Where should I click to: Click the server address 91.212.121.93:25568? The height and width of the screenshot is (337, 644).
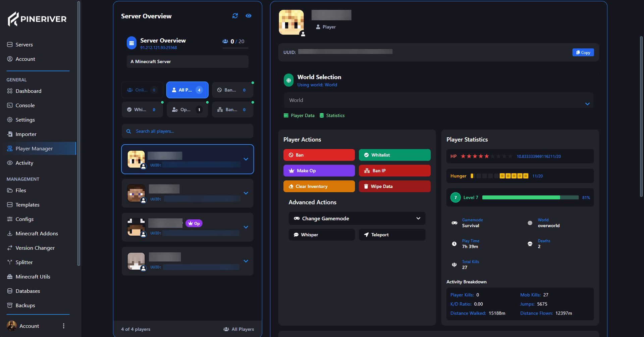pos(159,48)
